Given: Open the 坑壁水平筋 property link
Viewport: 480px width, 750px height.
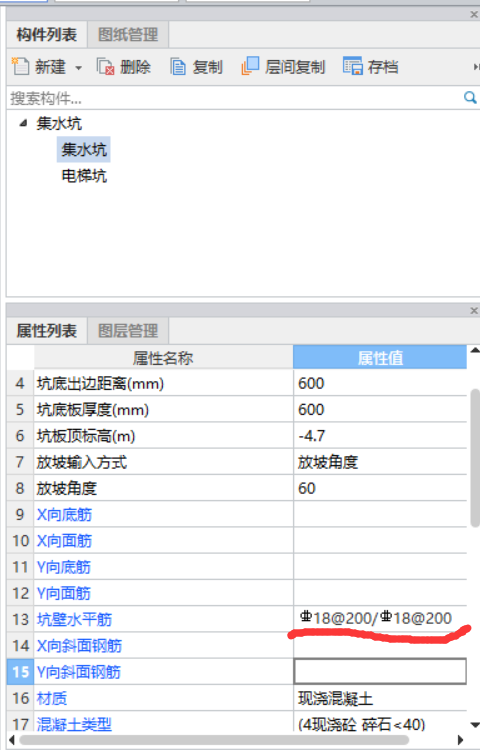Looking at the screenshot, I should pyautogui.click(x=74, y=619).
